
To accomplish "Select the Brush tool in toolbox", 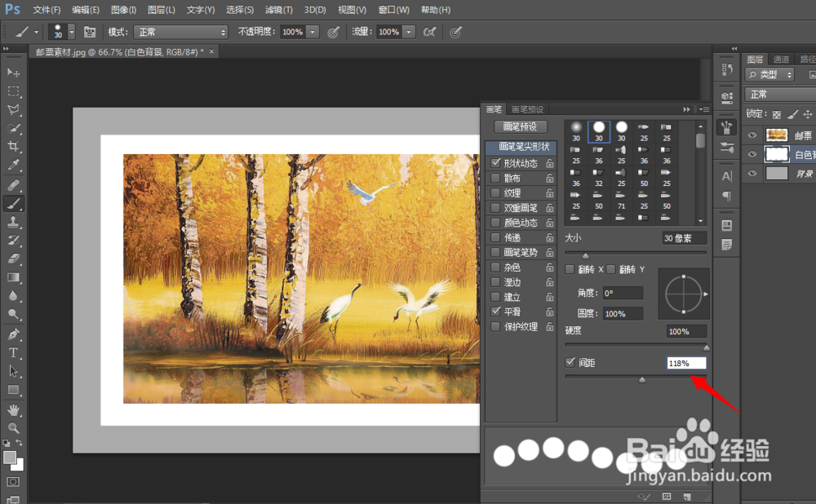I will point(14,203).
